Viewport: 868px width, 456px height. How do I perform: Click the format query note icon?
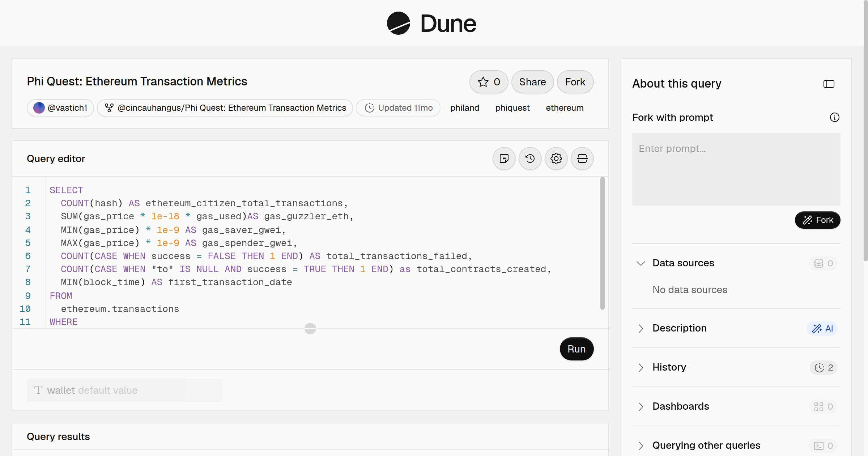tap(504, 159)
